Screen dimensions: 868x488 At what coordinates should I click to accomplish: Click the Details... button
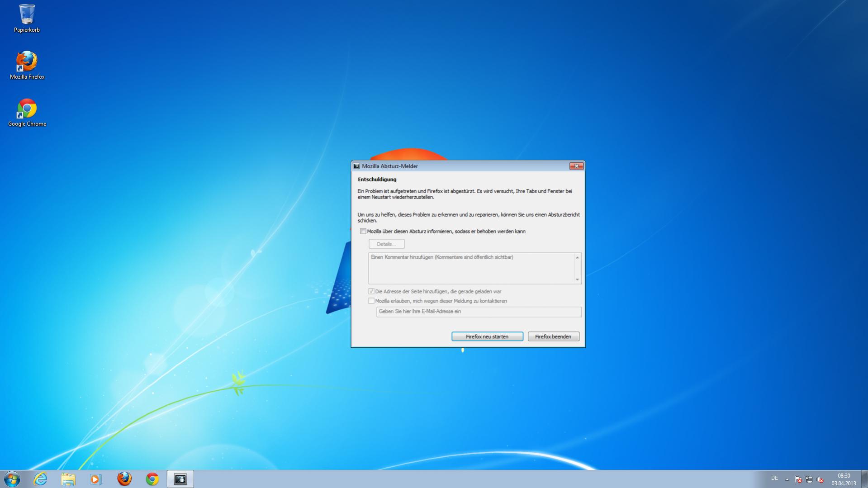click(386, 244)
